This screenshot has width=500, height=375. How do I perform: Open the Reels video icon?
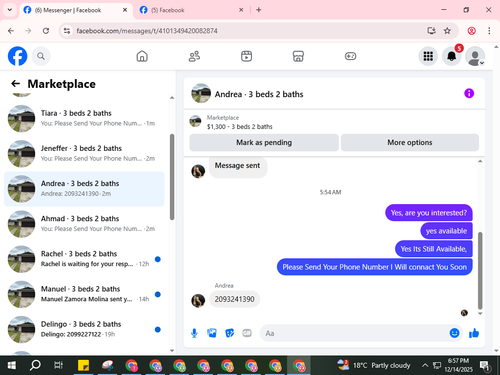(x=246, y=56)
